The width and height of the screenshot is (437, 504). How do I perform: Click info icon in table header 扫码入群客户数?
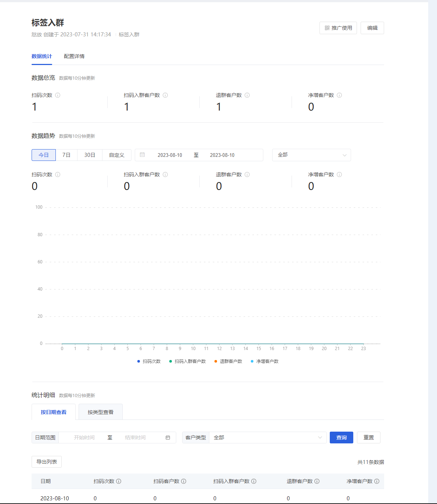(254, 481)
